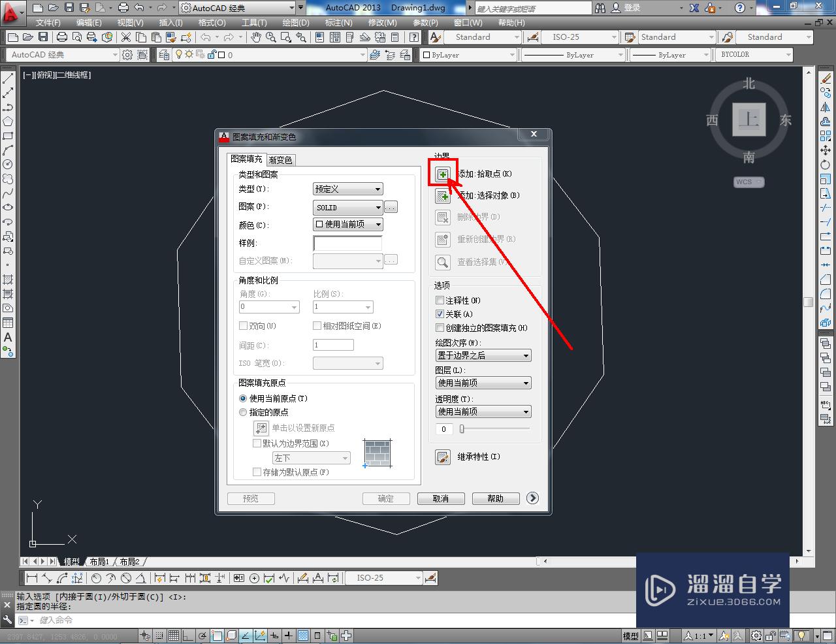This screenshot has width=836, height=644.
Task: Select the Erase tool in modify toolbar
Action: pos(826,79)
